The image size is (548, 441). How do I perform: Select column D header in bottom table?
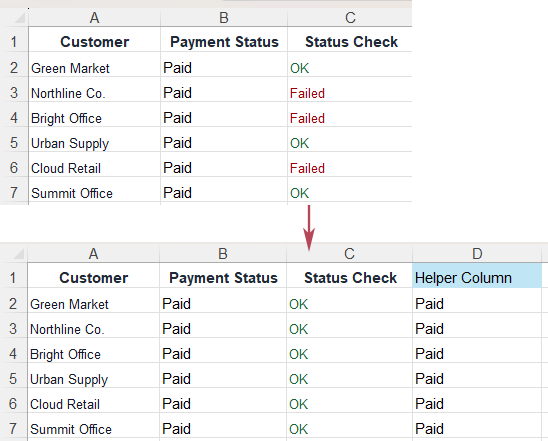tap(477, 253)
